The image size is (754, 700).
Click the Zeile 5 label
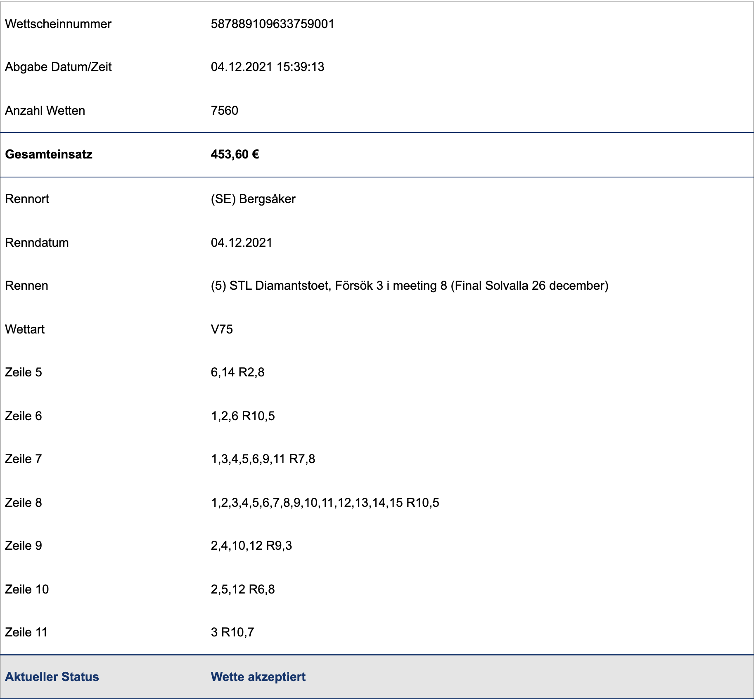24,372
